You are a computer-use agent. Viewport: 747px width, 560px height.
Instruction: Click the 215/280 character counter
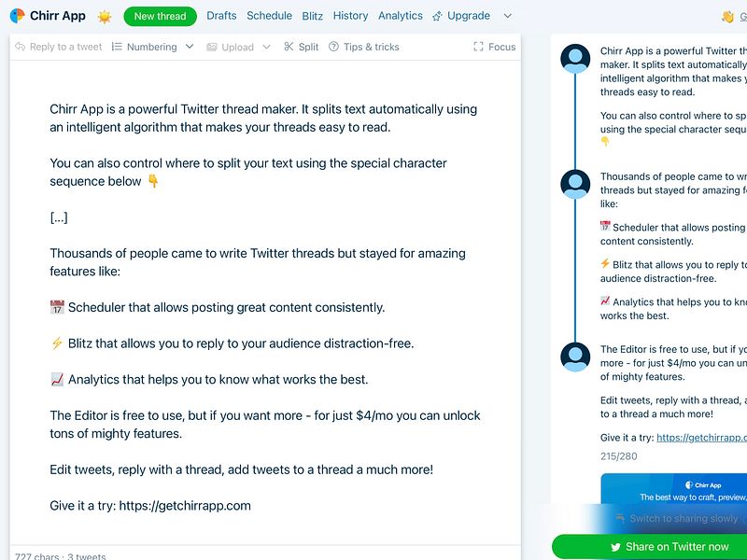click(620, 456)
